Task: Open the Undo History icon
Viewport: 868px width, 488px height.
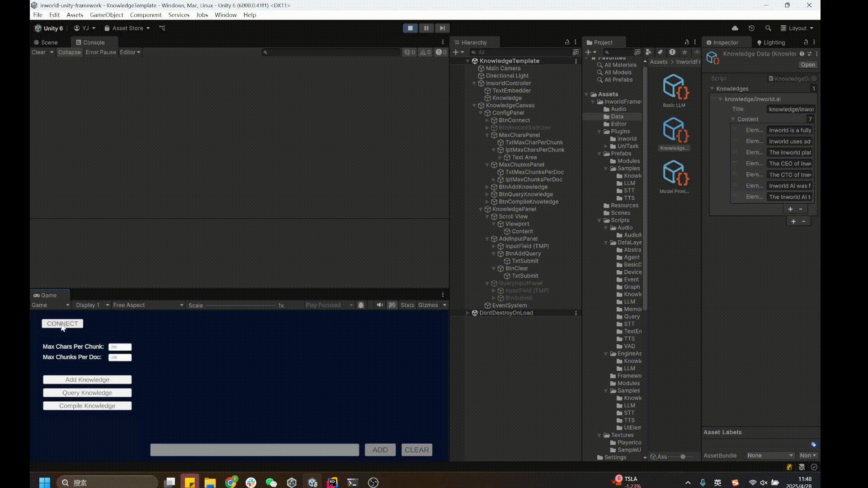Action: [751, 28]
